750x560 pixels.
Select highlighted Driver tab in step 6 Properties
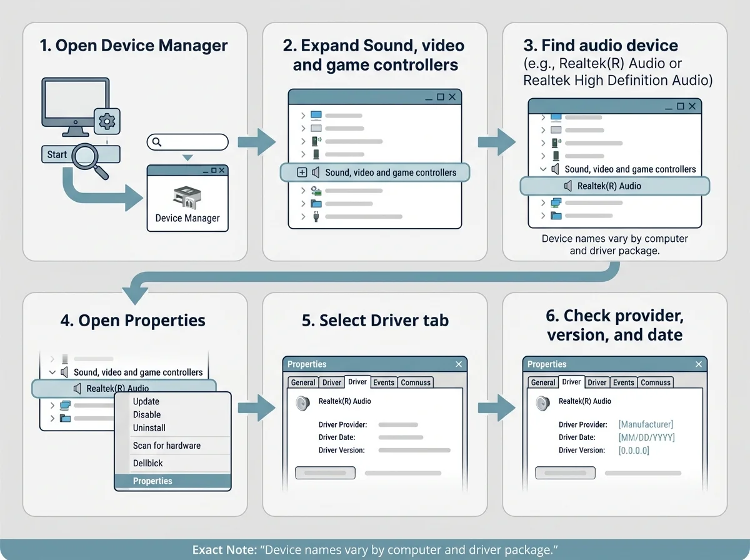click(571, 381)
